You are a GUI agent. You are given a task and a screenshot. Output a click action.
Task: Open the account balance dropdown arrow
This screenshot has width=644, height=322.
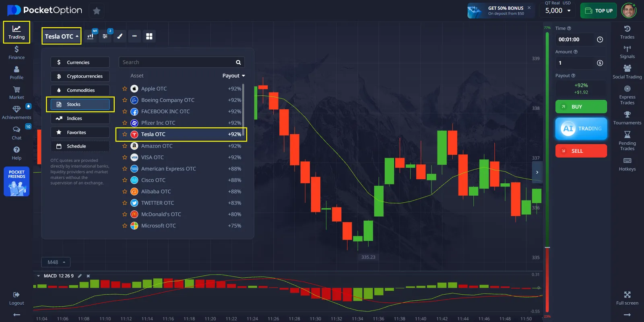569,11
